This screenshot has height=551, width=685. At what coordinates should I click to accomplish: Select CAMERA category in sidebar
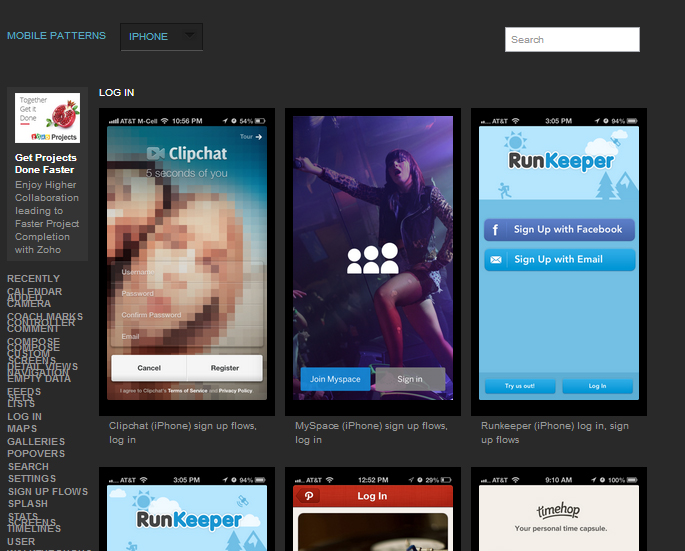(29, 304)
